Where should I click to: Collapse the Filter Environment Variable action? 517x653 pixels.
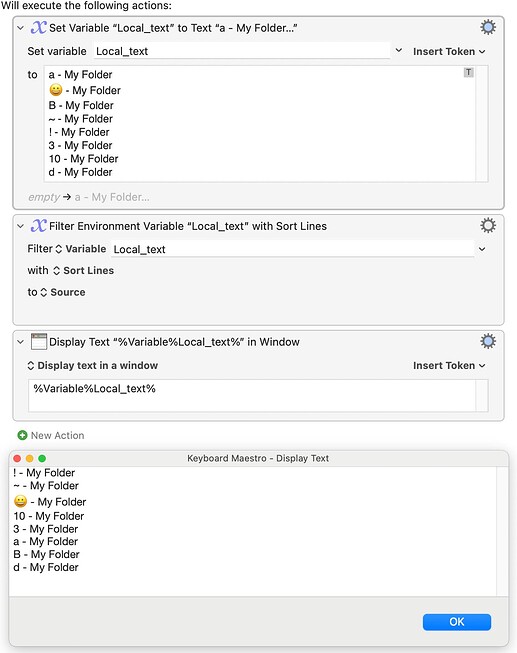[20, 226]
